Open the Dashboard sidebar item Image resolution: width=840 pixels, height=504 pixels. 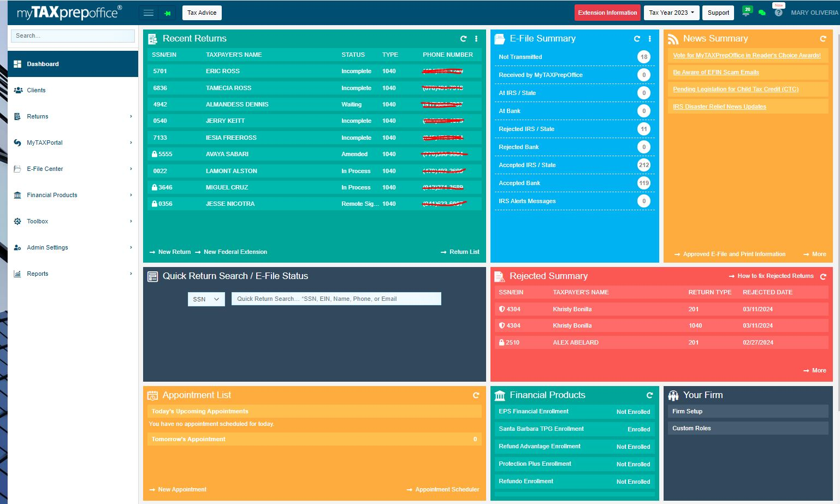click(x=73, y=64)
